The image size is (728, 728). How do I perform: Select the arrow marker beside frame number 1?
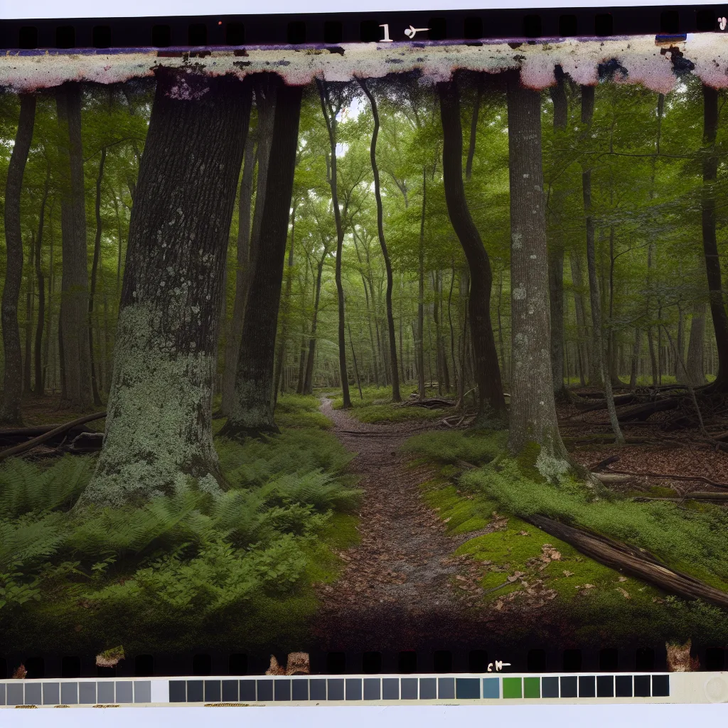click(417, 31)
